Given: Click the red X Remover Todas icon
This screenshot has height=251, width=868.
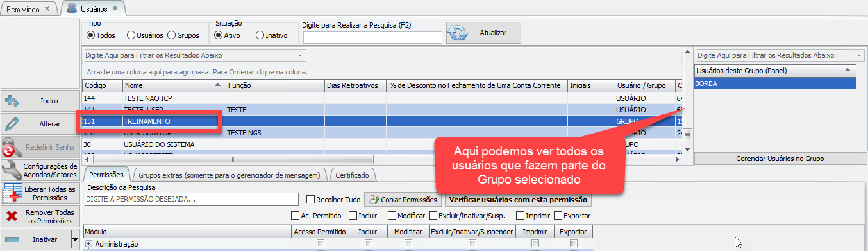Looking at the screenshot, I should tap(12, 216).
